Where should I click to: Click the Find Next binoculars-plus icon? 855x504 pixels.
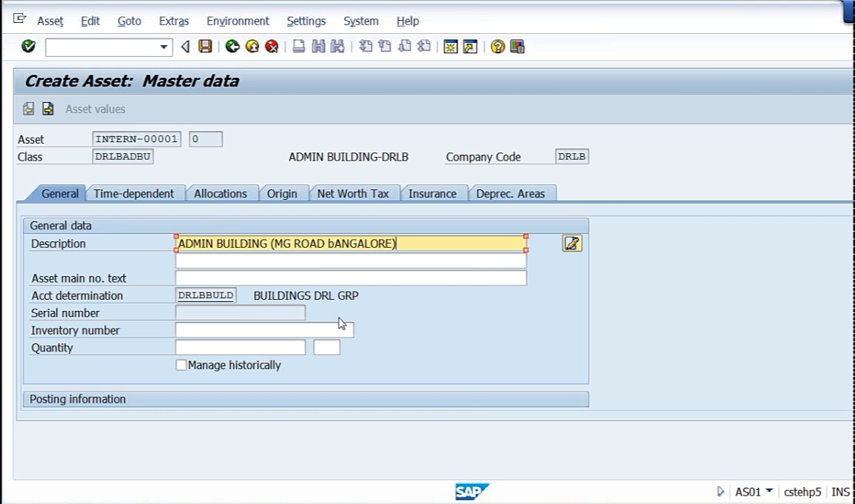point(338,47)
